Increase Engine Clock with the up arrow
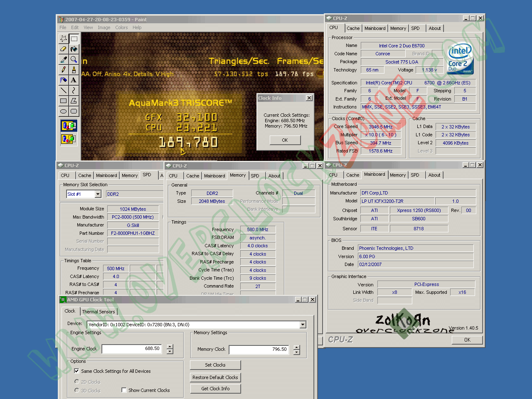532x399 pixels. (170, 347)
